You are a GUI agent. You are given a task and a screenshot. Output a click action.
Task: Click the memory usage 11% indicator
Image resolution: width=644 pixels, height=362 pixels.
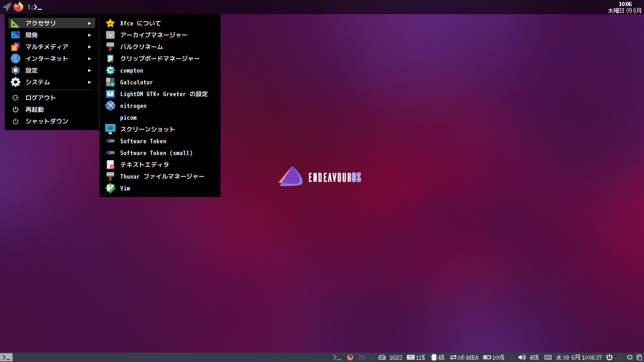point(416,357)
